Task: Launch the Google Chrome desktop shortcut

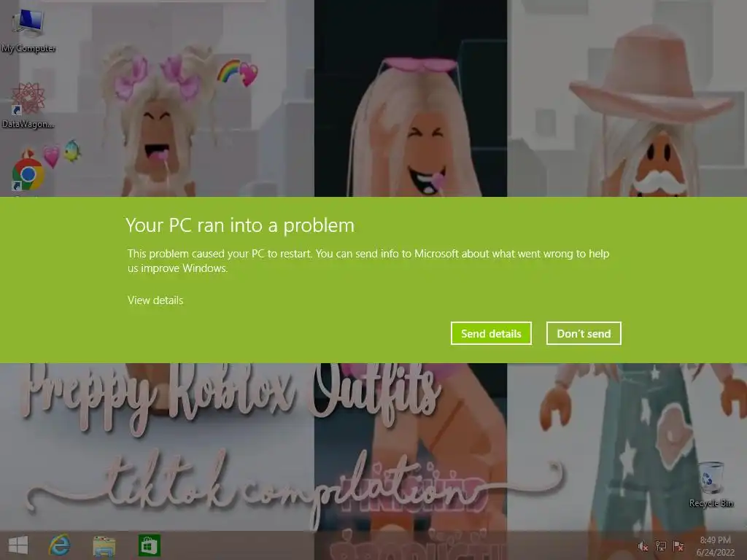Action: tap(28, 174)
